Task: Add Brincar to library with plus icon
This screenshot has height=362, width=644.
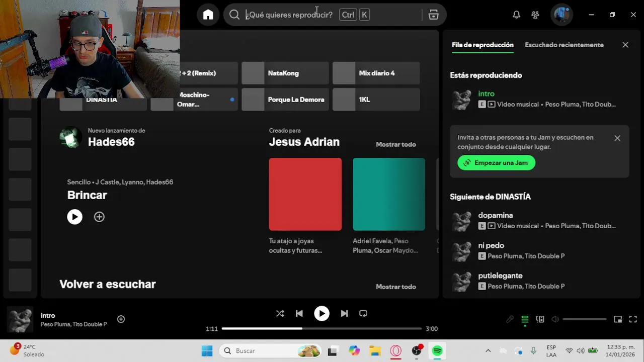Action: point(99,217)
